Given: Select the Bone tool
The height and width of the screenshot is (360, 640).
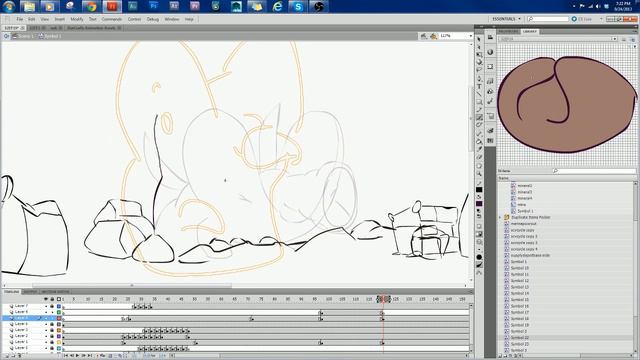Looking at the screenshot, I should [479, 134].
